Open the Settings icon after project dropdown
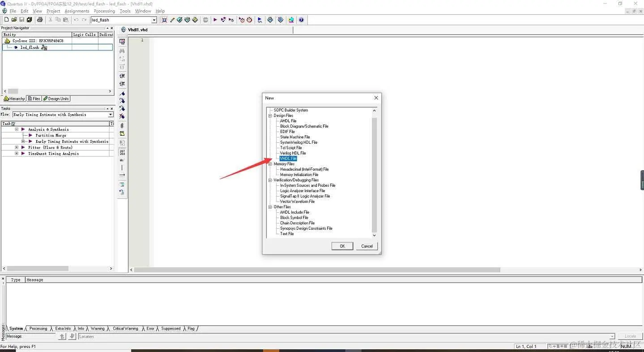Screen dimensions: 644x352 (164, 20)
